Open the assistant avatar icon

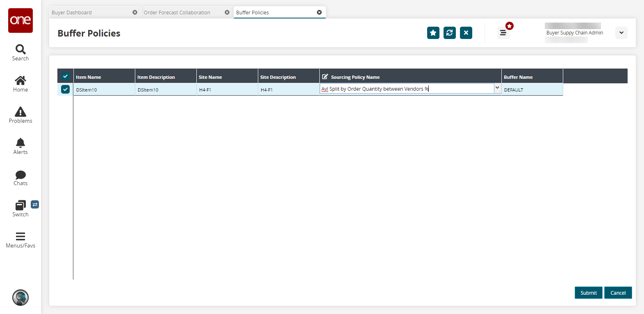(x=20, y=298)
